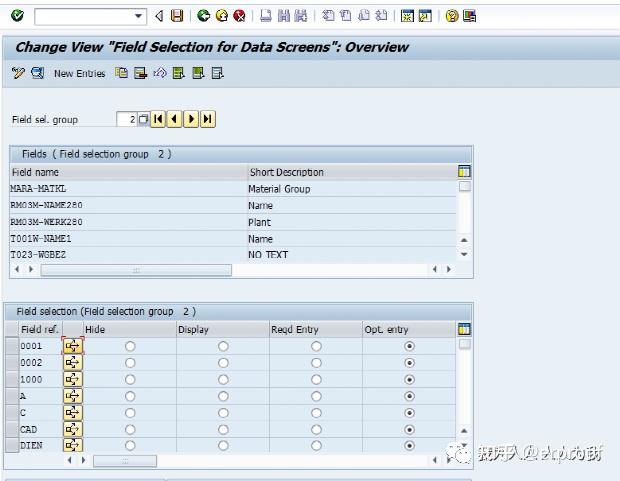Click yellow arrow button for field ref DIEN

[x=73, y=445]
